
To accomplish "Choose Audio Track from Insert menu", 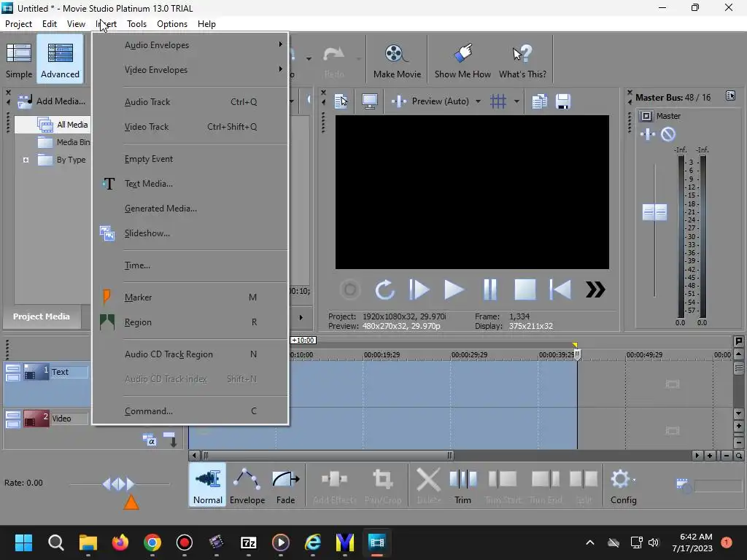I will 190,102.
